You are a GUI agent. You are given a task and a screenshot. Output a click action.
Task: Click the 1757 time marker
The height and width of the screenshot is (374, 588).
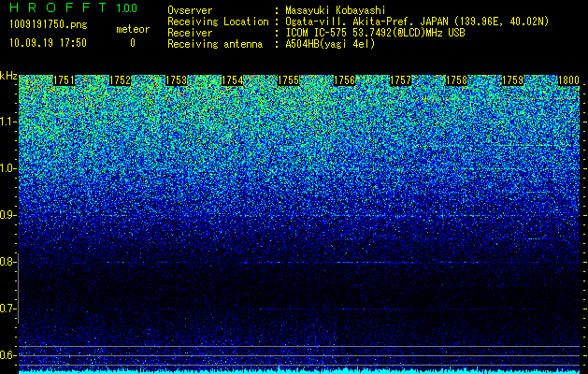pos(400,80)
